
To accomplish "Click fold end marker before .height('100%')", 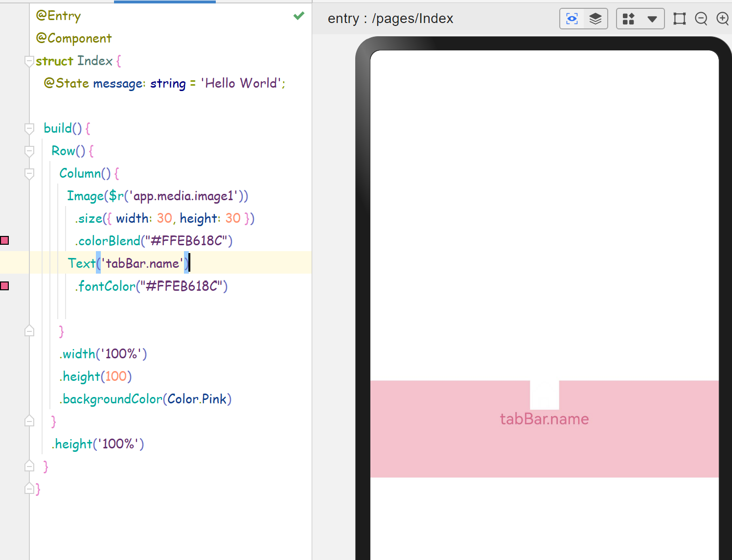I will point(29,421).
